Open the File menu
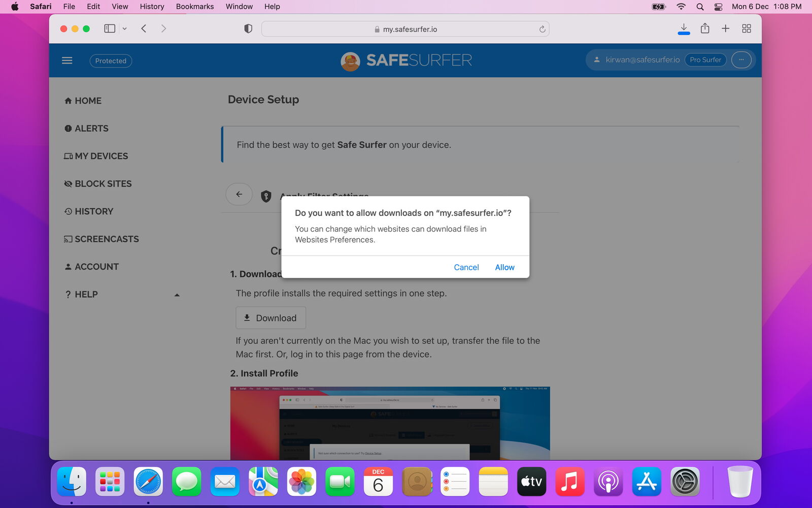The image size is (812, 508). (x=69, y=7)
